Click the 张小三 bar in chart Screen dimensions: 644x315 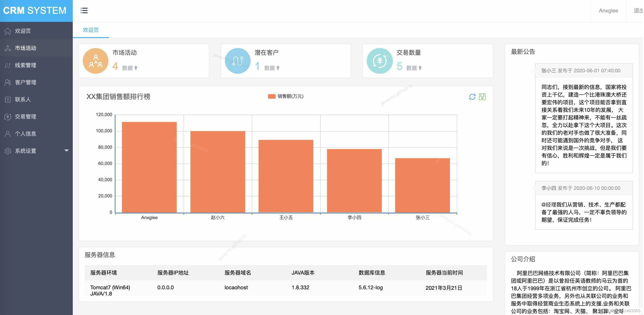point(422,185)
